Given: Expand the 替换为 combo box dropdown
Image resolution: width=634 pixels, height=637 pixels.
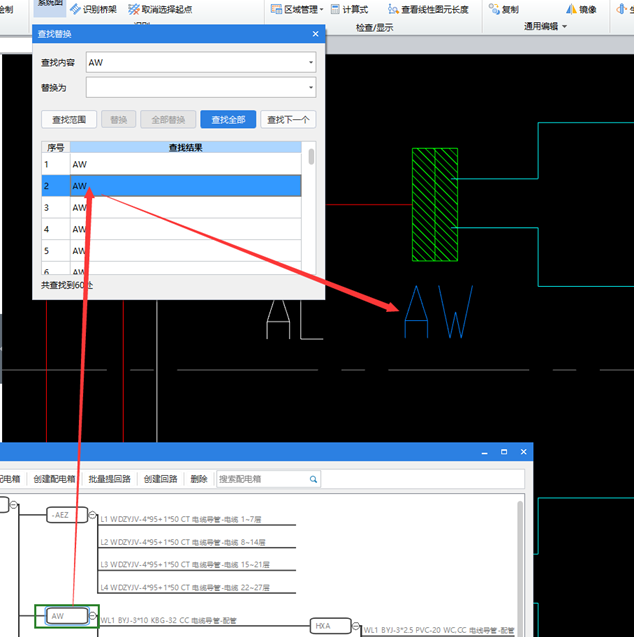Looking at the screenshot, I should point(310,88).
